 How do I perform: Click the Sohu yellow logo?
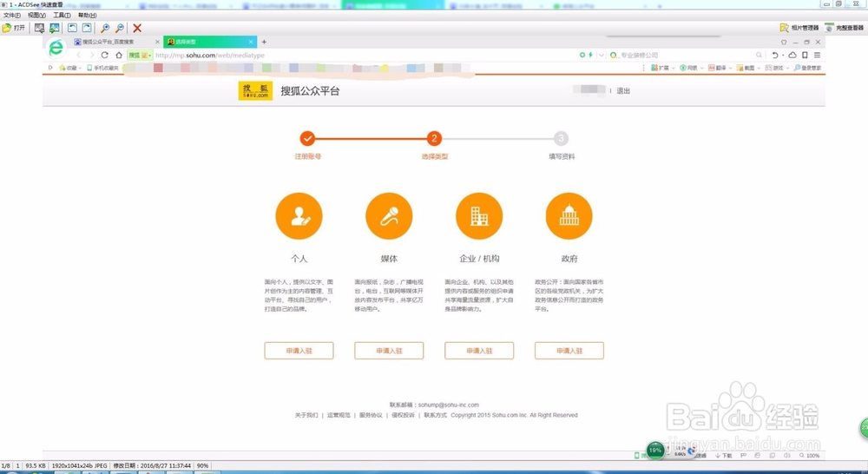coord(255,91)
